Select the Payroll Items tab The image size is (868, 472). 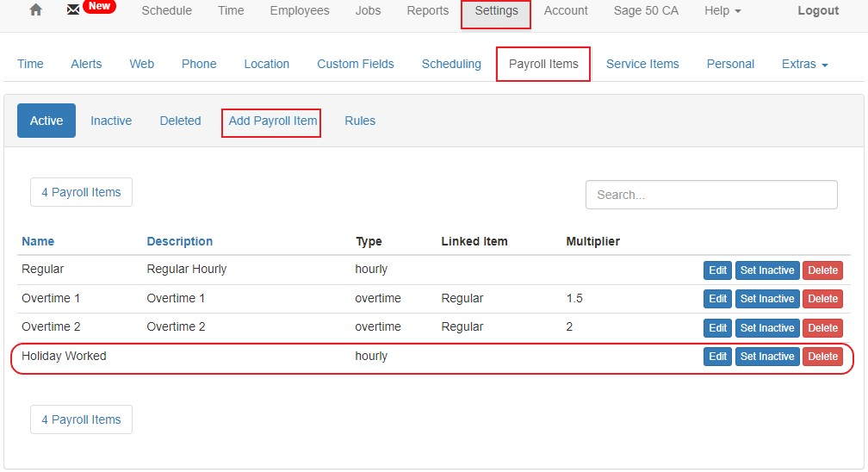point(543,64)
